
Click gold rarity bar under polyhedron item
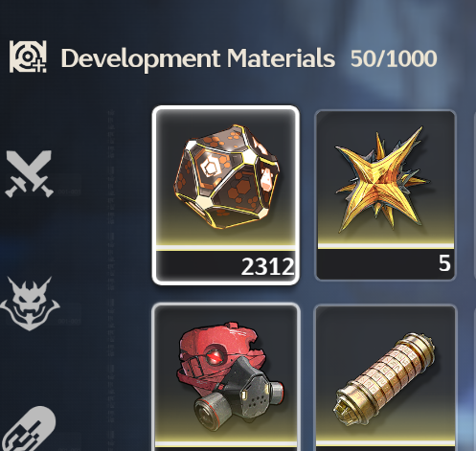(226, 248)
